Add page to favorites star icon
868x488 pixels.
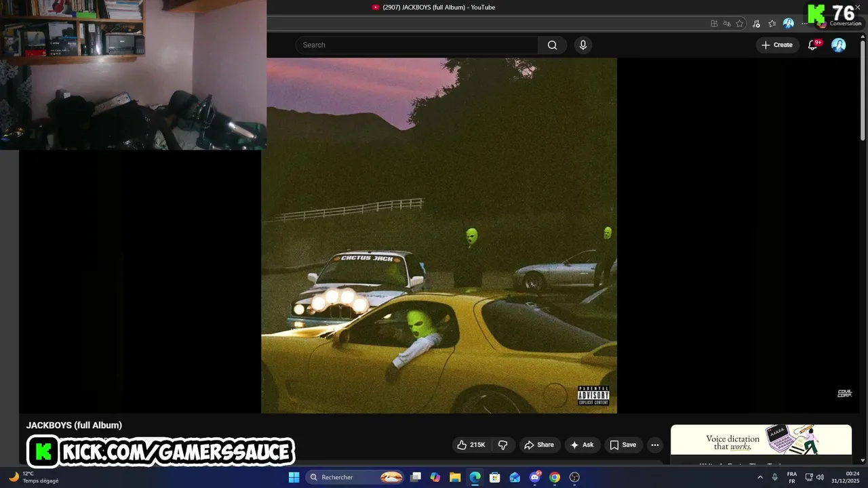(740, 23)
